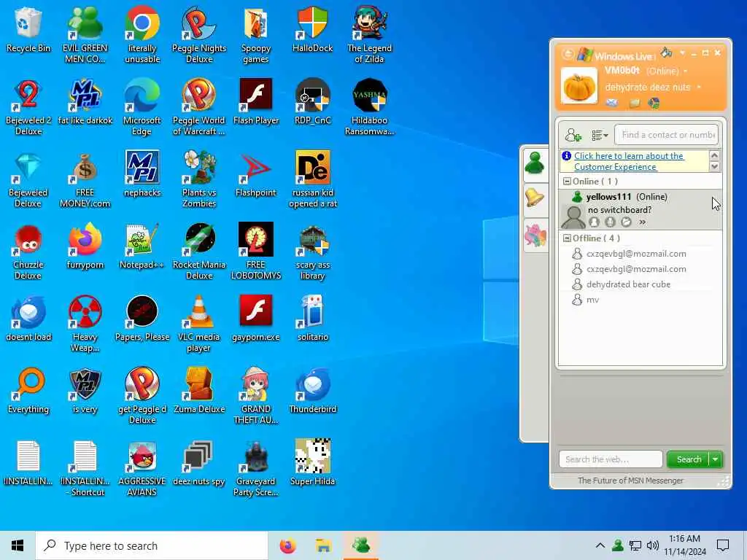Select the Super Hilda icon
Screen dimensions: 747x560
point(312,463)
